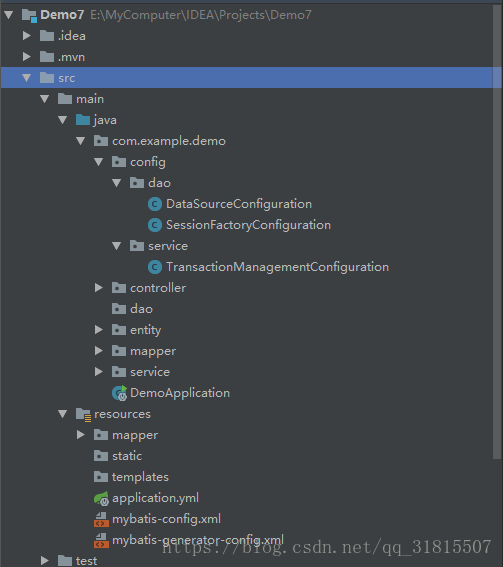Open mybatis-config.xml file
This screenshot has height=567, width=503.
pos(166,519)
